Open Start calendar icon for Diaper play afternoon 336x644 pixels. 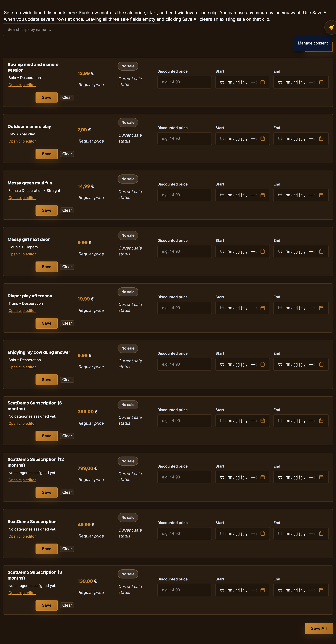(x=262, y=308)
